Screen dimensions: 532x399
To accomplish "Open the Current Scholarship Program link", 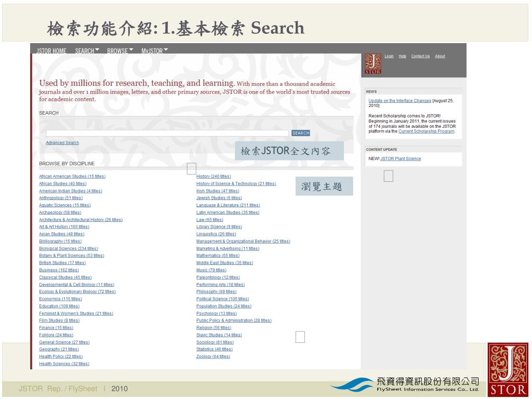I will (426, 131).
